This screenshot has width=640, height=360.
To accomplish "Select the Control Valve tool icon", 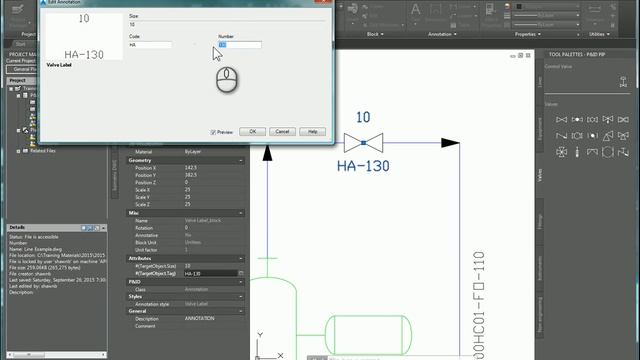I will (623, 82).
